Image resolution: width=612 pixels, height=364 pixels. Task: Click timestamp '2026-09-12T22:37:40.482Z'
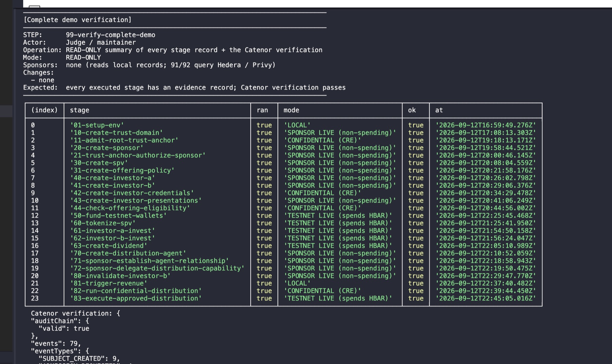tap(486, 283)
